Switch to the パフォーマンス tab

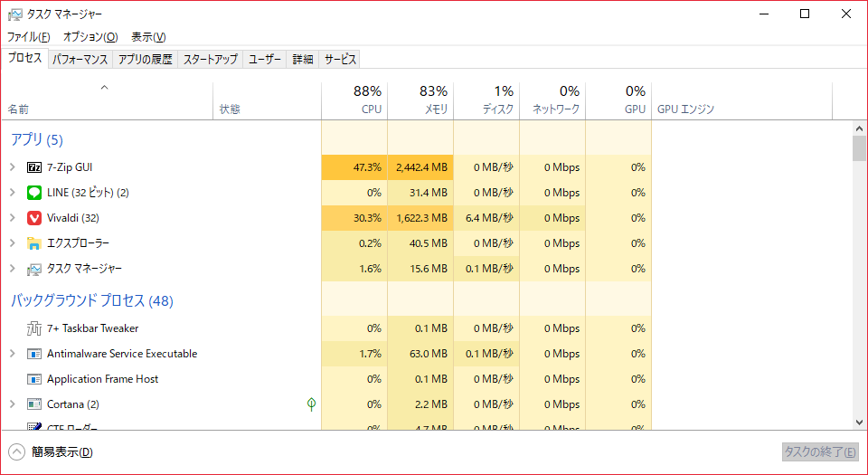click(x=80, y=60)
